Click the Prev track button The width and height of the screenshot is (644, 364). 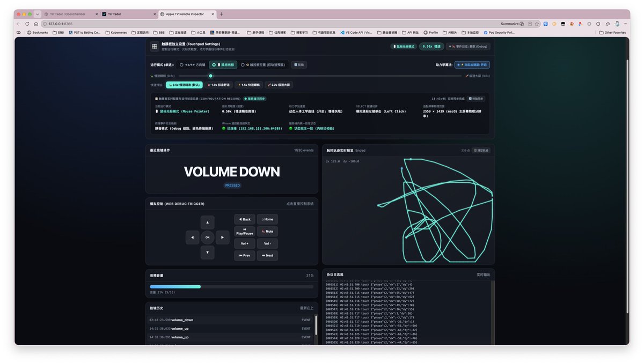[x=245, y=256]
